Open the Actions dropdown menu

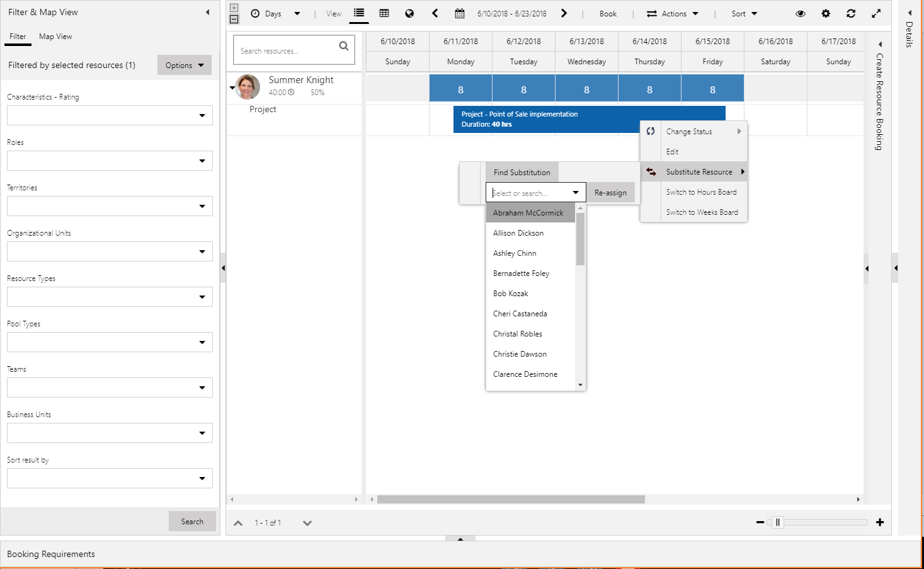(673, 13)
